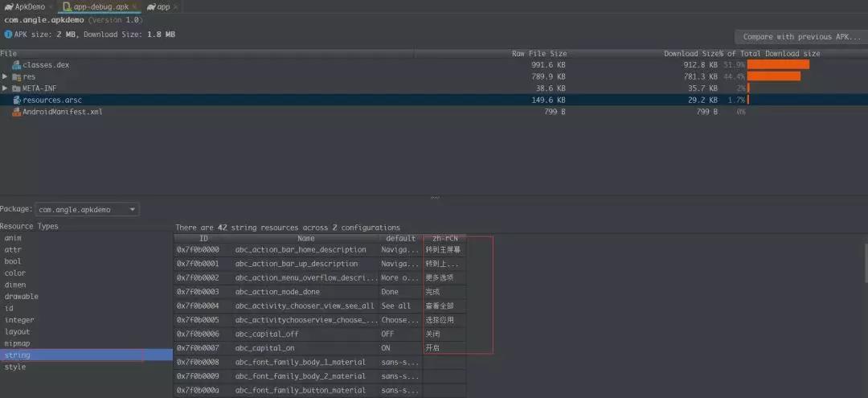Click the APK size info icon
Screen dimensions: 868x398
pos(8,35)
